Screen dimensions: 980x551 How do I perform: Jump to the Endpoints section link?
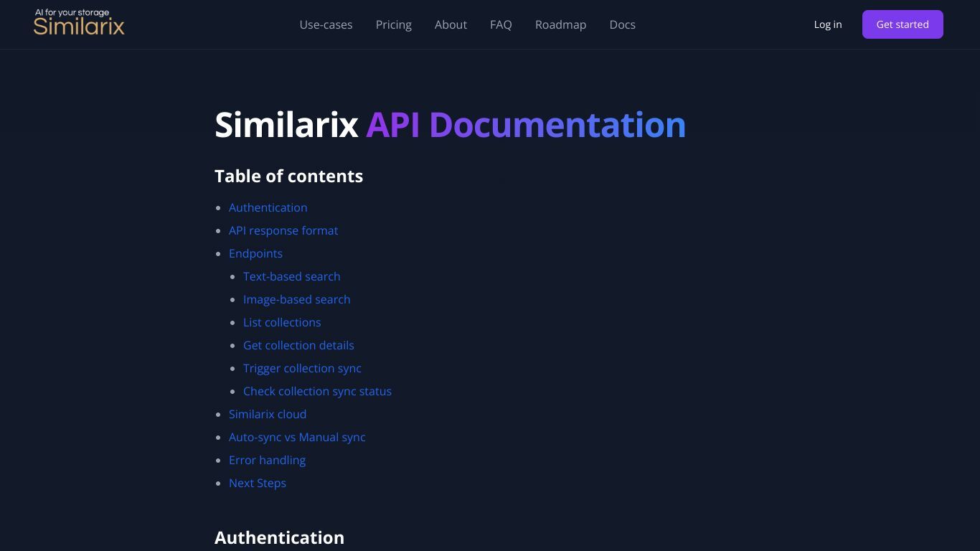(x=255, y=253)
